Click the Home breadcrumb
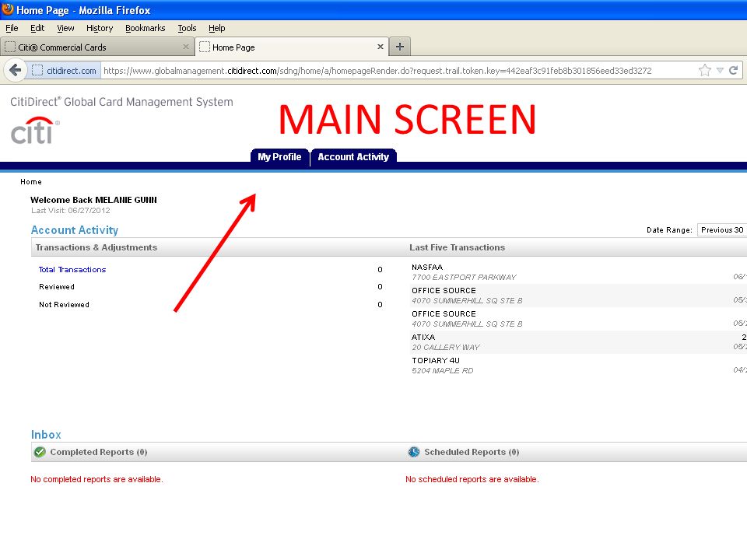This screenshot has height=560, width=747. coord(31,182)
